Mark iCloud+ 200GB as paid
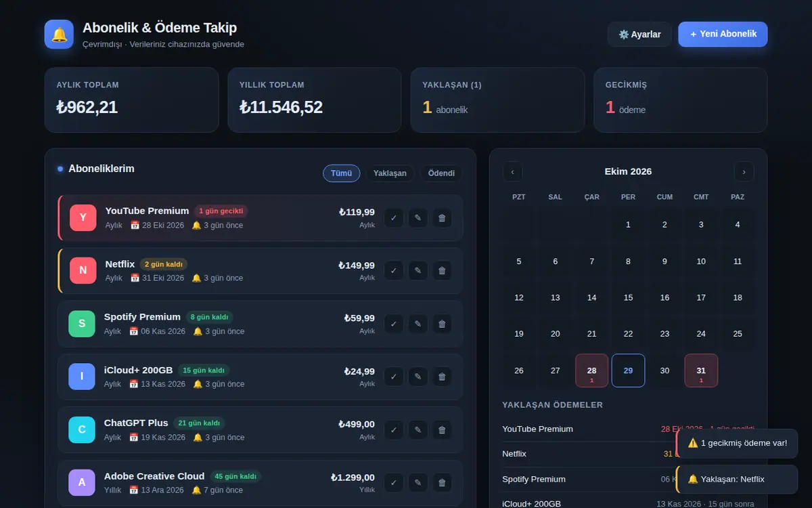This screenshot has height=508, width=812. click(x=394, y=377)
